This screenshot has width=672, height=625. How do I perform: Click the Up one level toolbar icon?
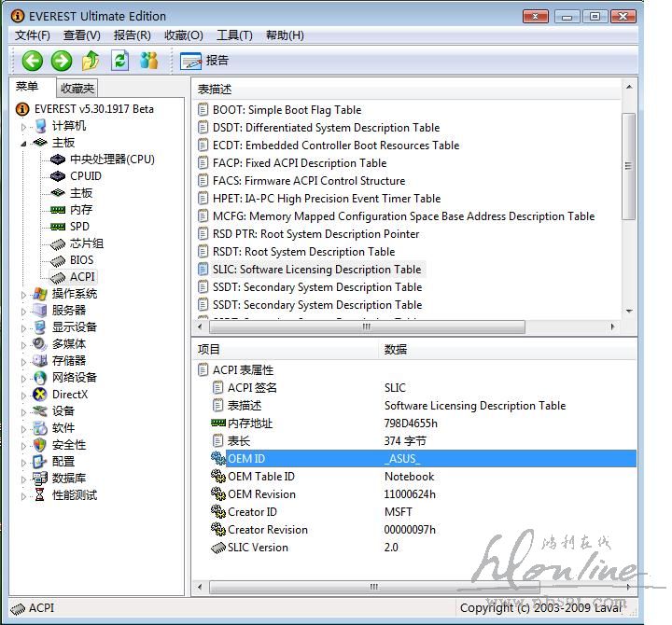[x=91, y=61]
